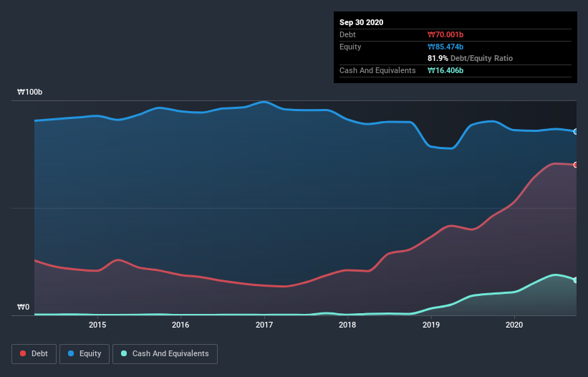Viewport: 588px width, 377px height.
Task: Click the 2018 x-axis label
Action: click(x=347, y=325)
